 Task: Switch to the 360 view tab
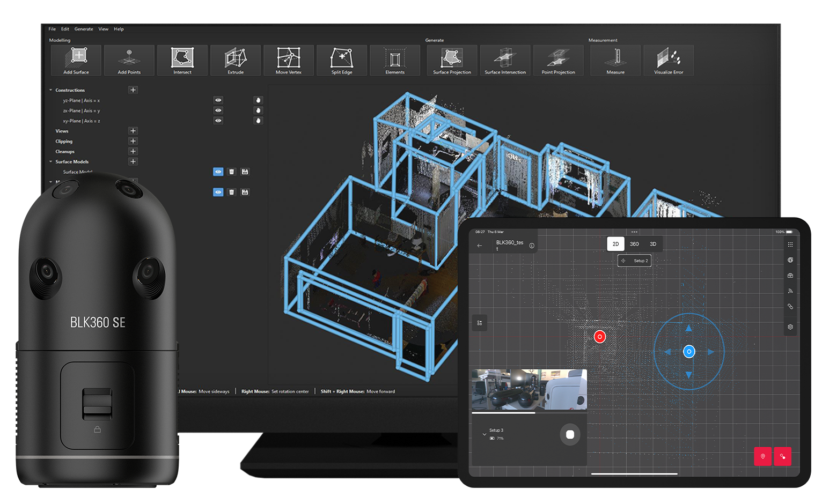tap(634, 244)
